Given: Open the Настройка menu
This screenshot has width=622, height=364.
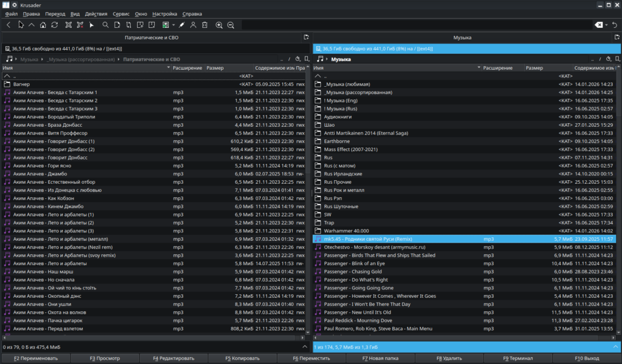Looking at the screenshot, I should tap(165, 13).
